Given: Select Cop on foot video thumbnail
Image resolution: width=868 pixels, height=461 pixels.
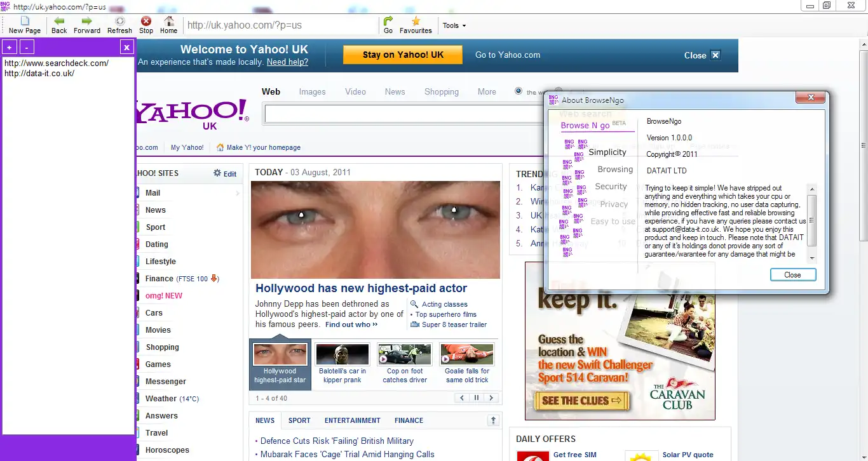Looking at the screenshot, I should pyautogui.click(x=405, y=364).
